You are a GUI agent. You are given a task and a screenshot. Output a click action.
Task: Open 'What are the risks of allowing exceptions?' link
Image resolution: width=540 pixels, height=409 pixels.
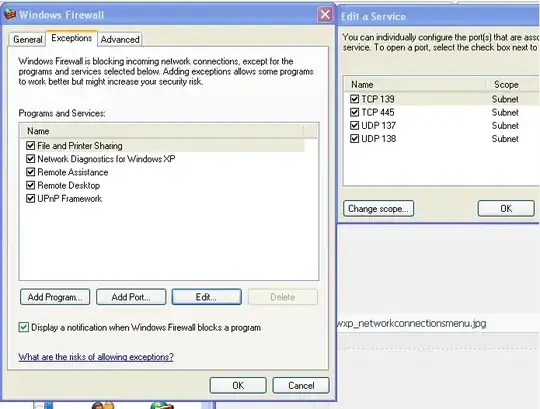(x=96, y=357)
